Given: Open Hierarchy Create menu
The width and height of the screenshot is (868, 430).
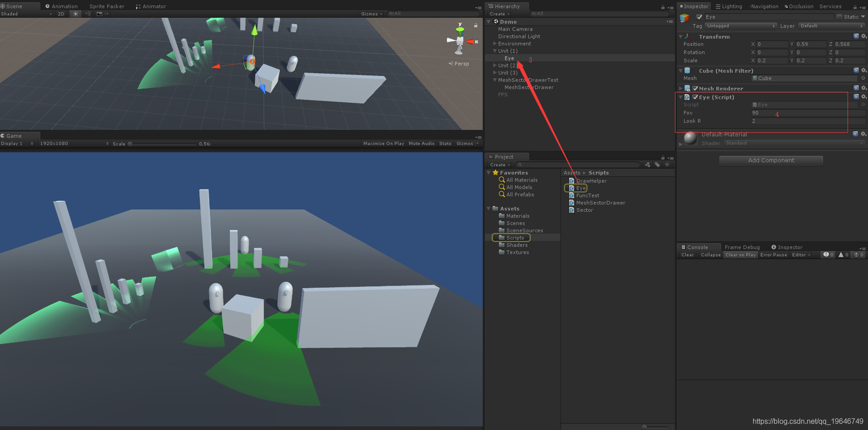Looking at the screenshot, I should pos(499,14).
